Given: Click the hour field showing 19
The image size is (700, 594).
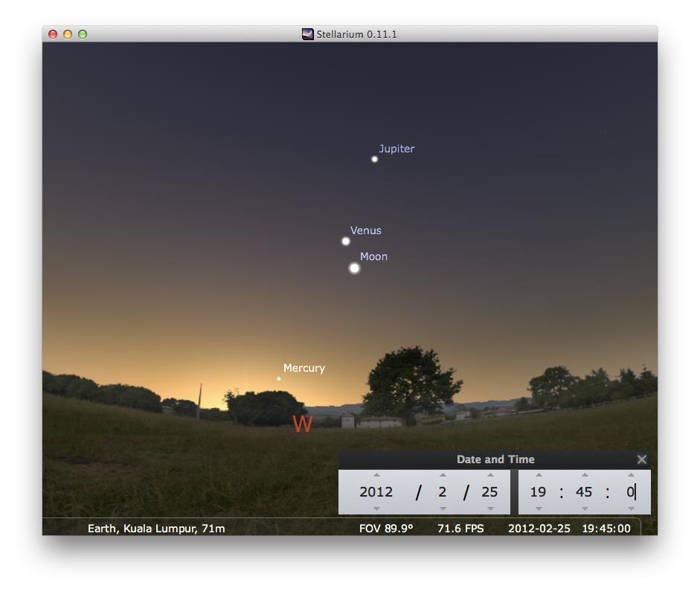Looking at the screenshot, I should click(x=538, y=492).
